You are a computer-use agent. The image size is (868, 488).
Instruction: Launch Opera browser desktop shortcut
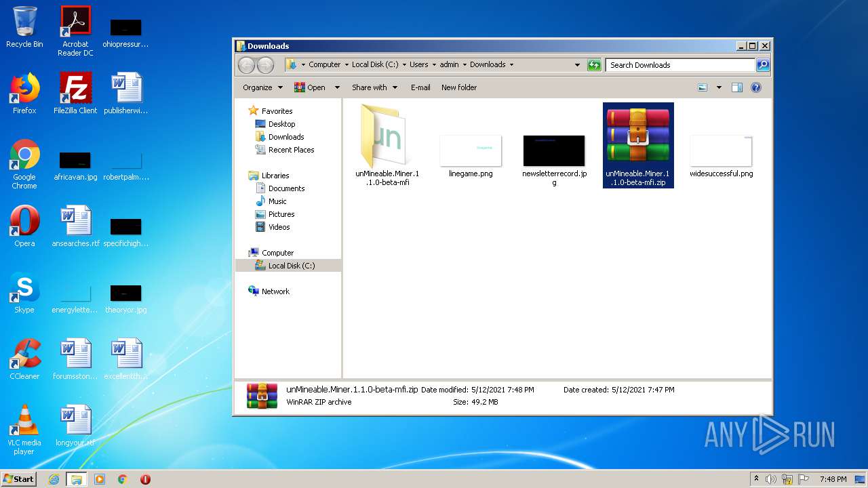[x=24, y=226]
